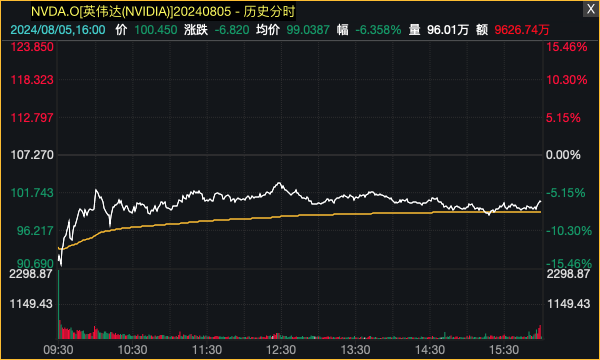Click the 15:30 time axis label

[x=504, y=350]
